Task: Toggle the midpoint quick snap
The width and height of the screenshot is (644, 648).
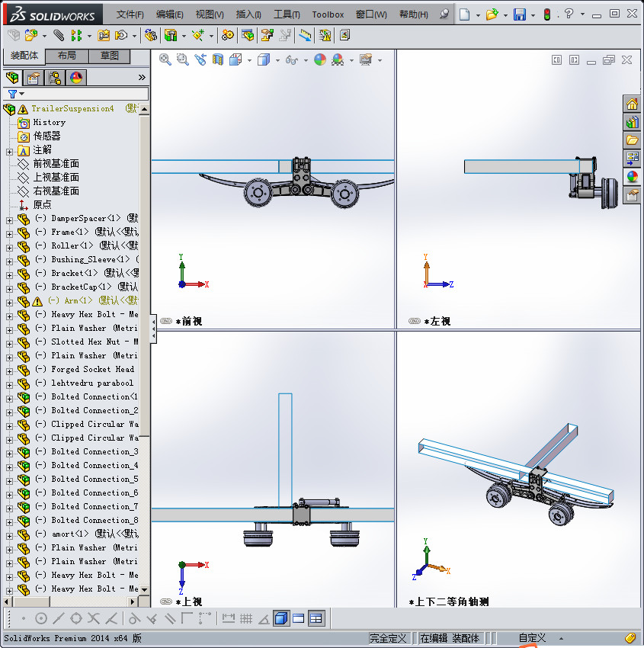Action: coord(58,618)
